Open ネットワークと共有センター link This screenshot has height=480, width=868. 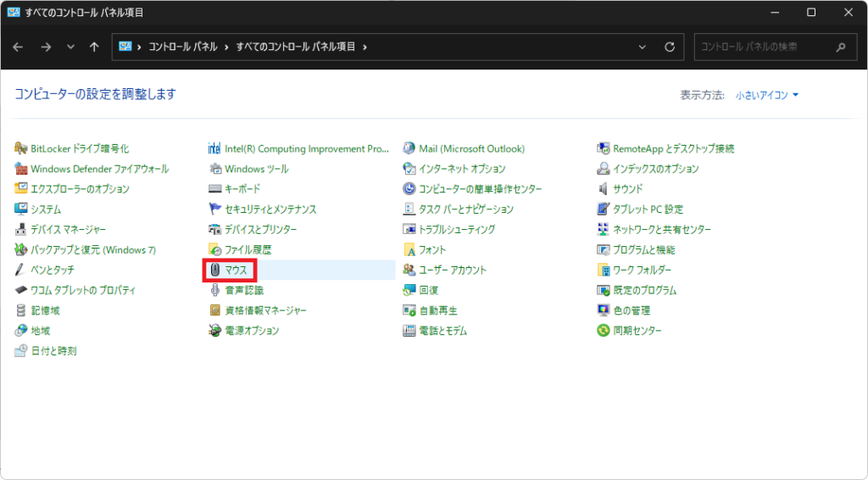pos(662,230)
